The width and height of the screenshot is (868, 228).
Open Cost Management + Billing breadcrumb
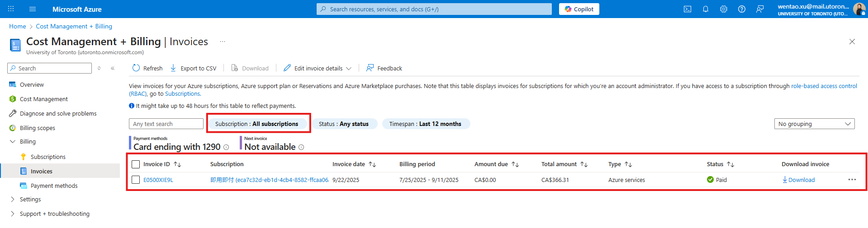(74, 26)
